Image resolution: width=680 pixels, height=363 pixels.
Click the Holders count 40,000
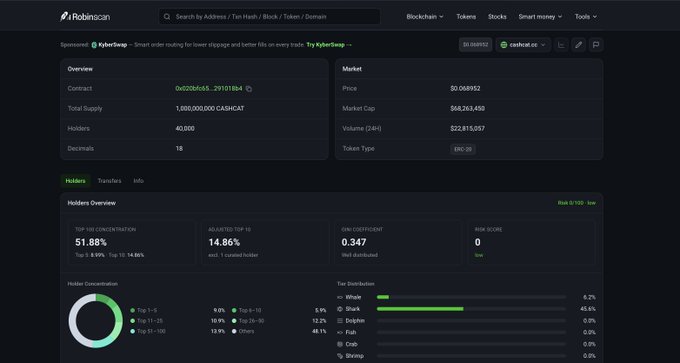185,128
